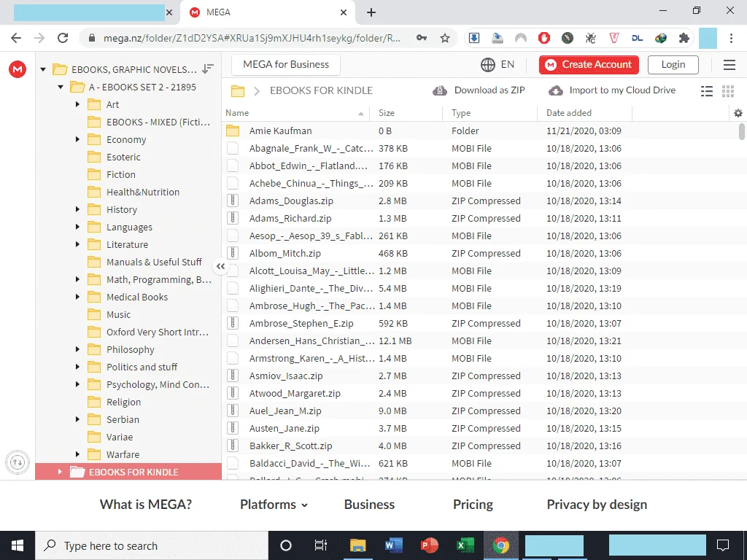This screenshot has height=560, width=747.
Task: Open Privacy by design link
Action: coord(597,505)
